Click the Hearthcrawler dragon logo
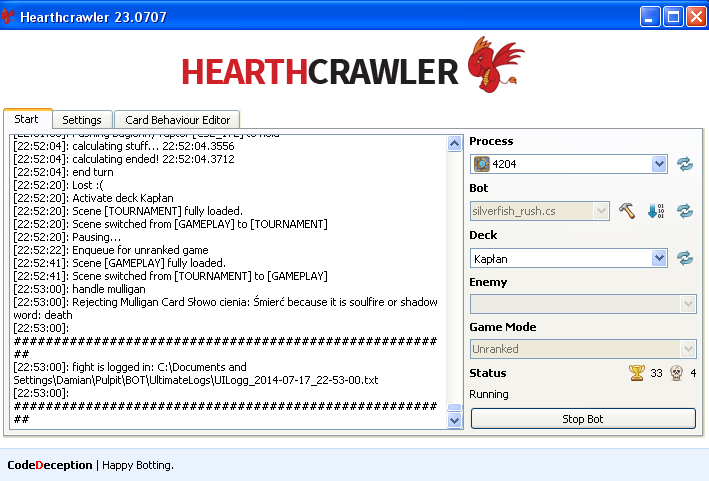 pyautogui.click(x=496, y=65)
